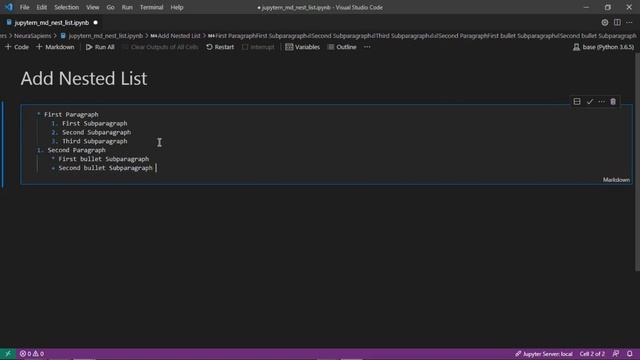Open the Terminal menu
The image size is (640, 360).
[x=151, y=7]
